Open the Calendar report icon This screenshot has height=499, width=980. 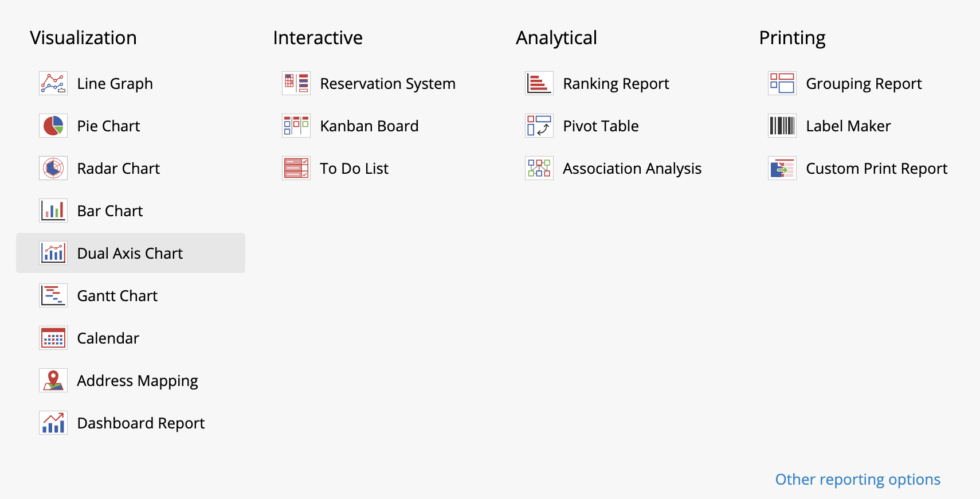click(x=53, y=338)
